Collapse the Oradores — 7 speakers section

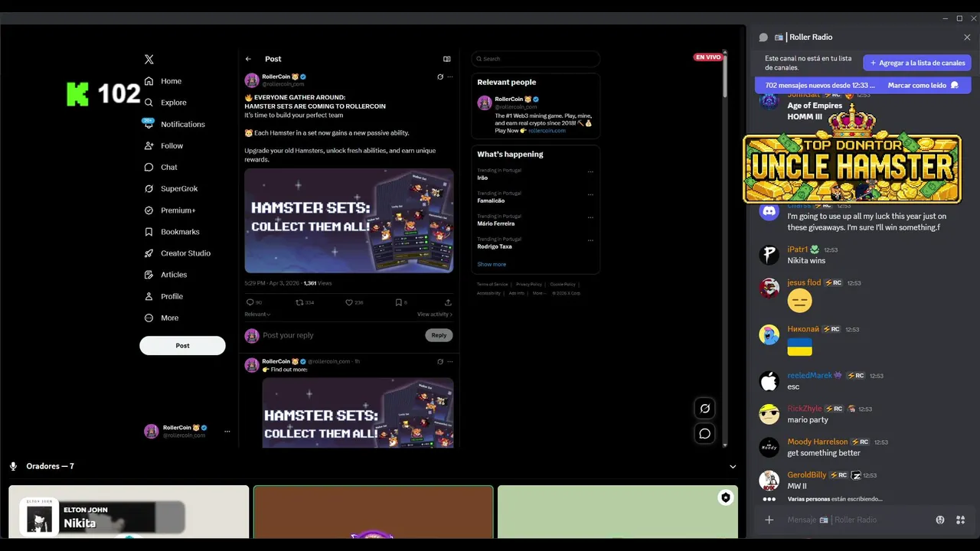(733, 467)
